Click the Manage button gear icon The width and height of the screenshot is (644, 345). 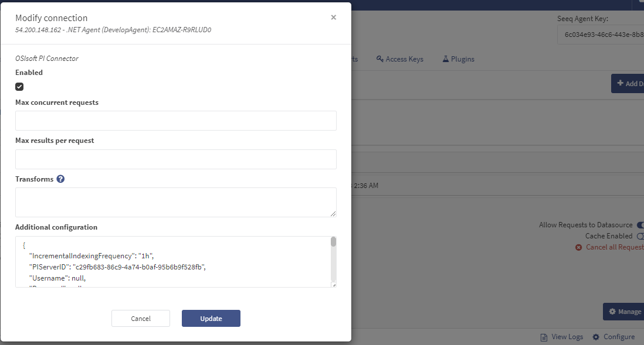click(x=612, y=312)
